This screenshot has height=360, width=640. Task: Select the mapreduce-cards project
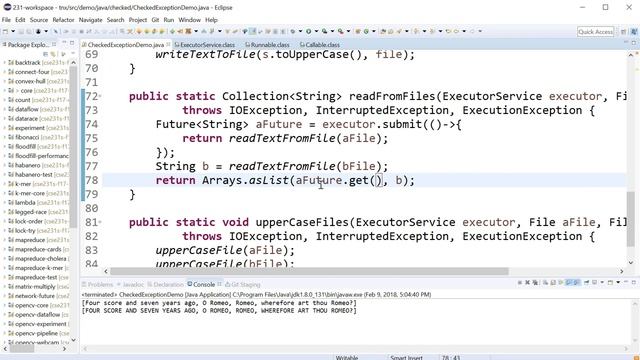point(38,249)
